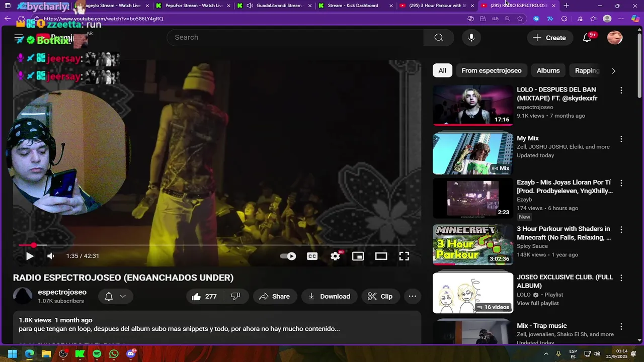Screen dimensions: 644x362
Task: Open browser settings and more menu
Action: pyautogui.click(x=621, y=19)
